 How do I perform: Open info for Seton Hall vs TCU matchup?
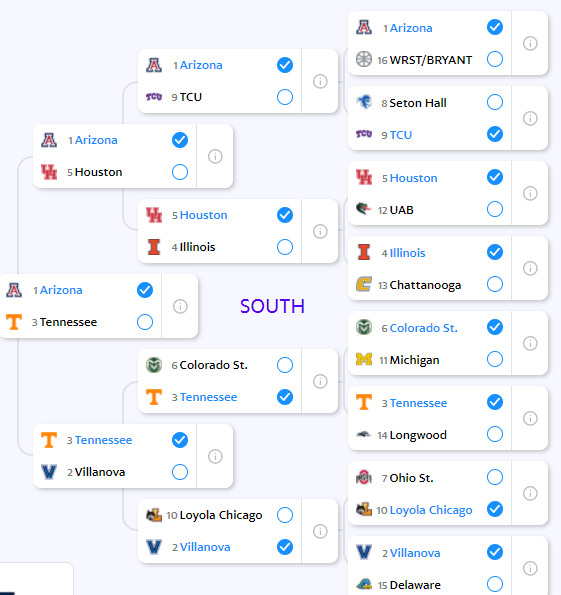click(530, 118)
